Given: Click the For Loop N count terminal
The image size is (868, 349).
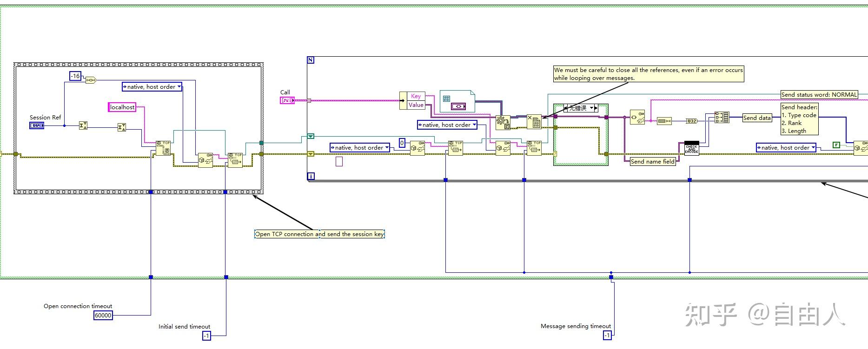Looking at the screenshot, I should coord(311,60).
